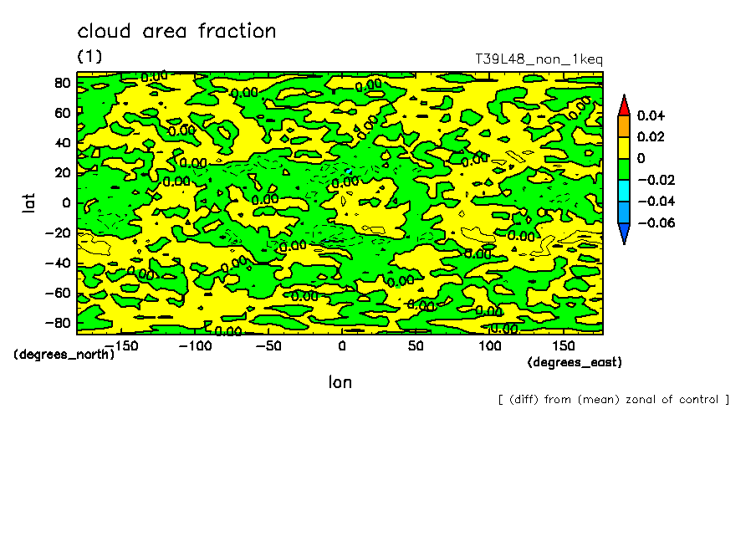Screen dimensions: 756x547
Task: Click longitude tick label "150"
Action: (x=564, y=346)
